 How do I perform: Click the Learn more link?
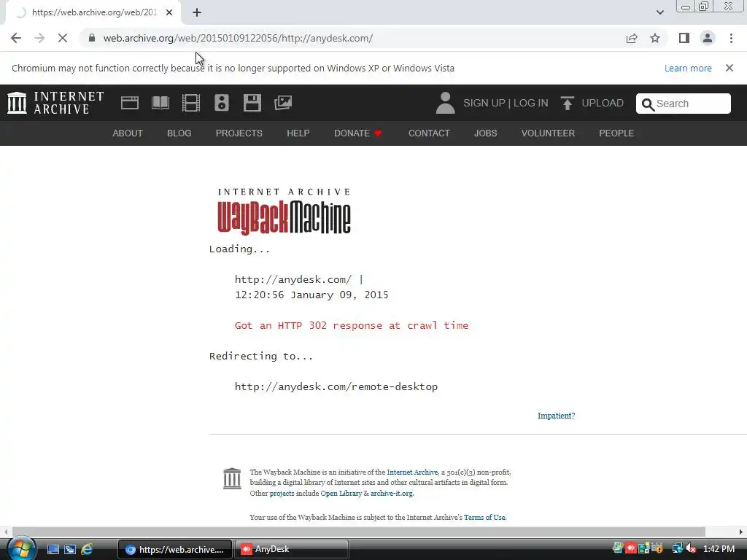(x=688, y=68)
